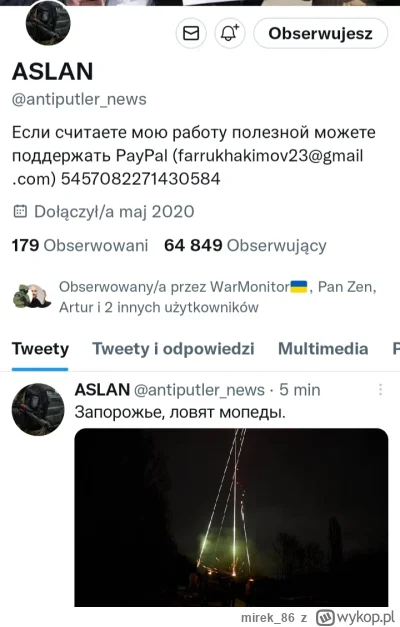Click @antiputler_news handle in the tweet
This screenshot has width=400, height=627.
point(199,390)
